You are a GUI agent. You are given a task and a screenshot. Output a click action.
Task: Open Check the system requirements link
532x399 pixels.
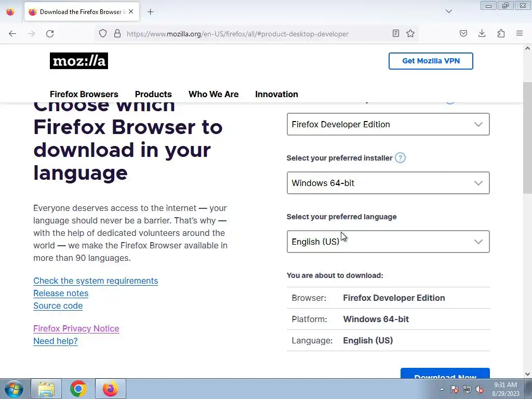pos(96,281)
